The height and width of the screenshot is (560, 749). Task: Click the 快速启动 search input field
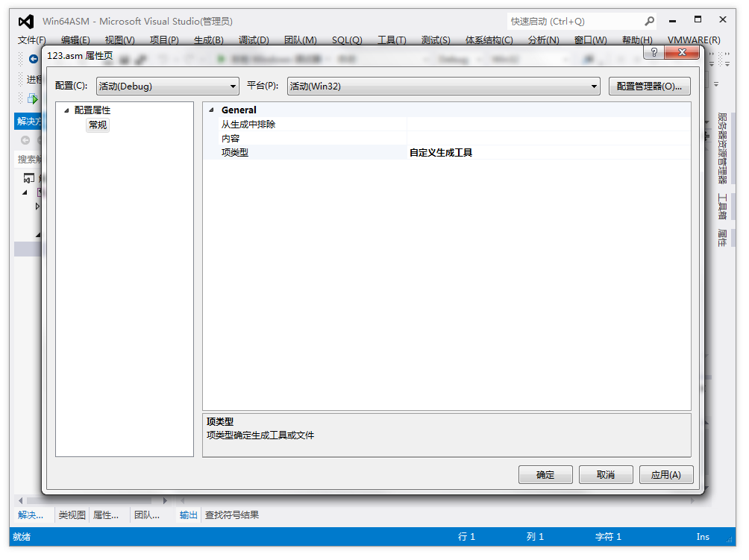coord(574,22)
